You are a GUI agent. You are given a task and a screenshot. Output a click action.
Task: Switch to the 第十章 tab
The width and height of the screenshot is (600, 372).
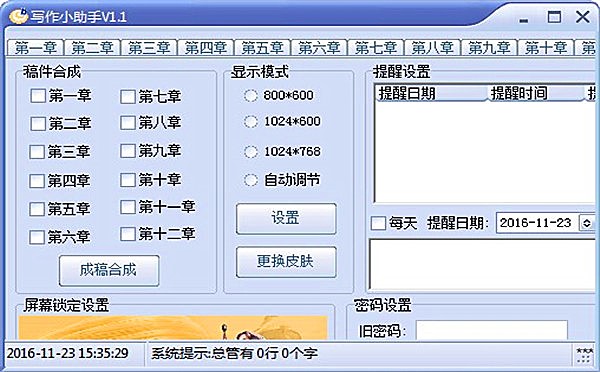tap(546, 48)
